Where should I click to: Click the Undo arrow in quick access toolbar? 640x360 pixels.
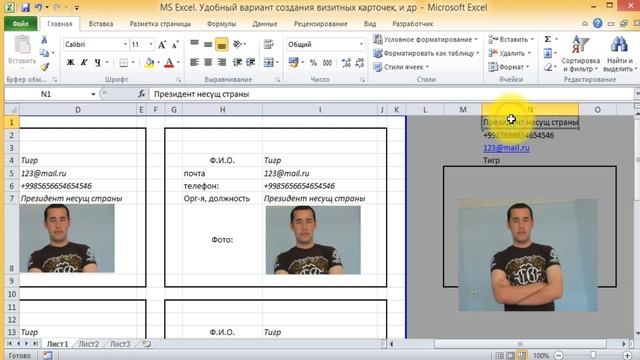[38, 7]
